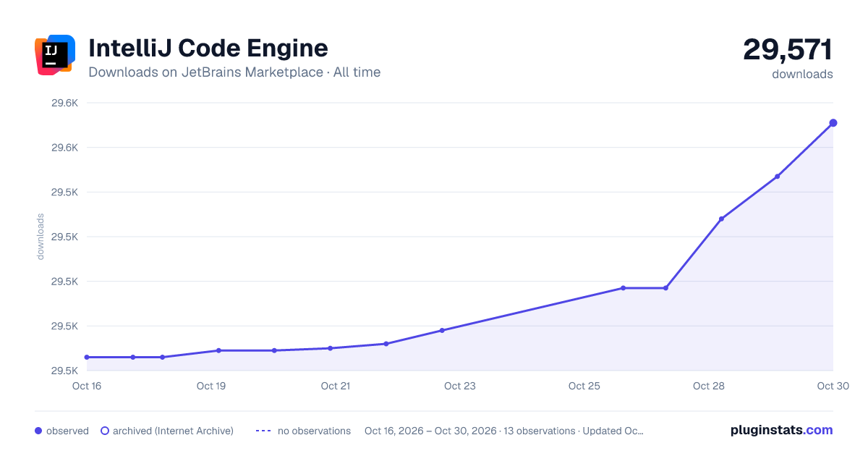Click the 'no observations' legend text
The width and height of the screenshot is (868, 456).
(314, 431)
